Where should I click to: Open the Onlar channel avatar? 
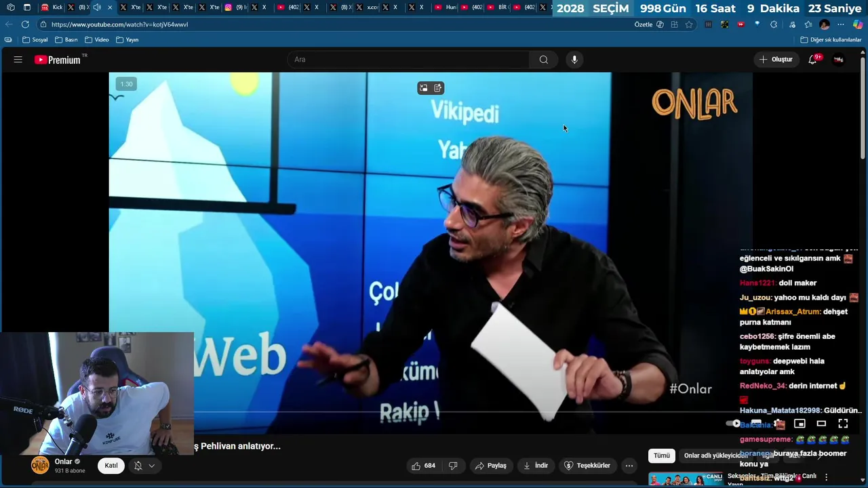[x=40, y=466]
